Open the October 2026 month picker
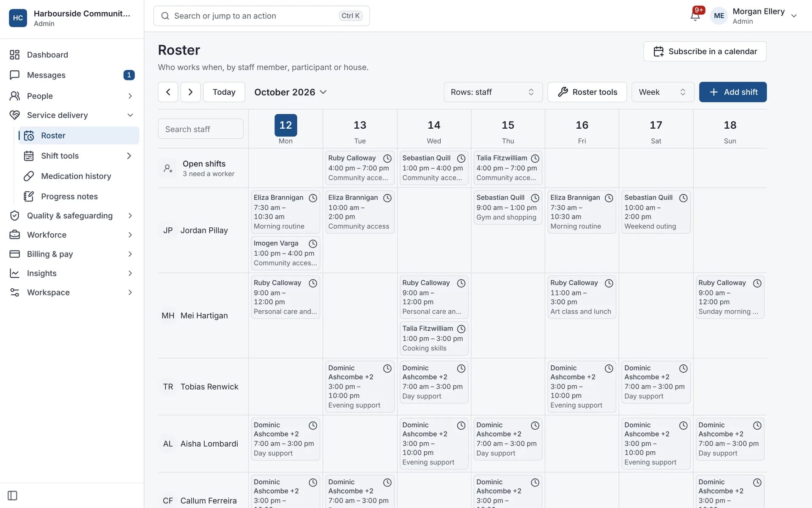Screen dimensions: 812x508 290,92
